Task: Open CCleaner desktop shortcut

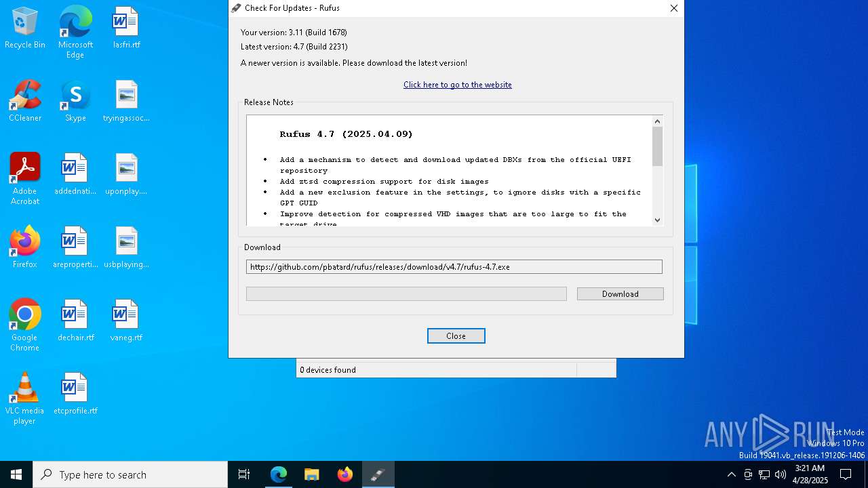Action: tap(25, 102)
